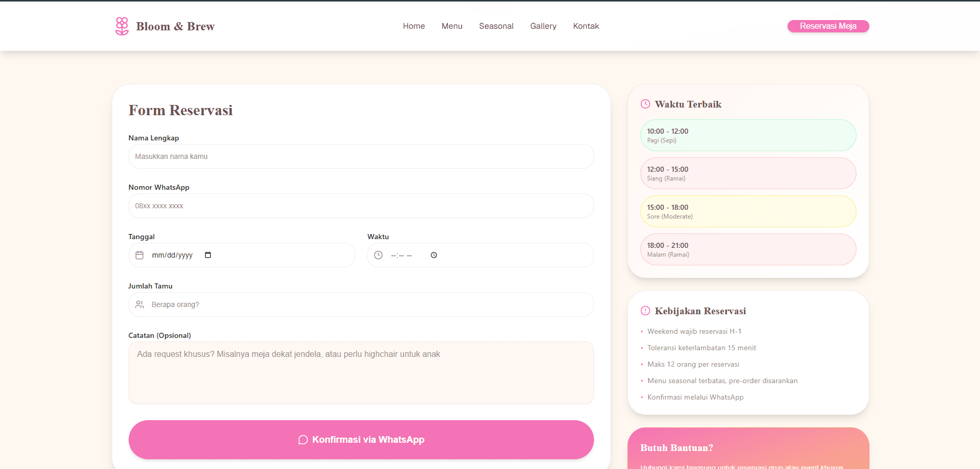The image size is (980, 469).
Task: Navigate to the Gallery page
Action: coord(543,26)
